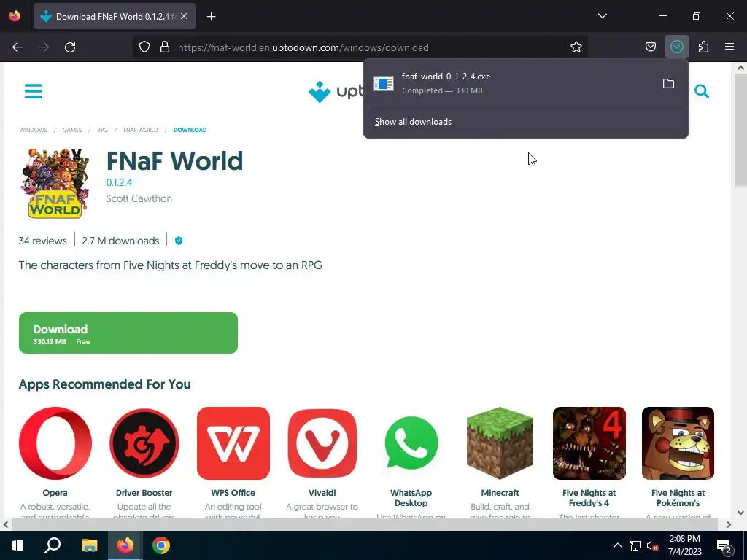Expand the list all tabs dropdown

602,16
